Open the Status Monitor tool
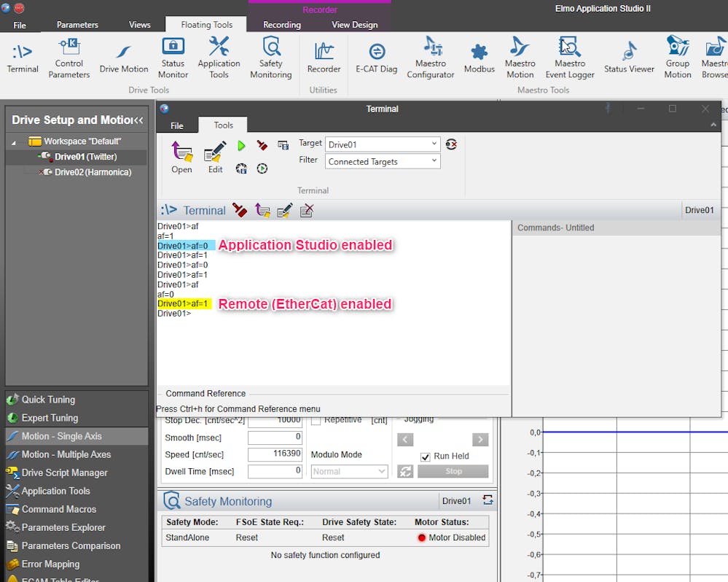Image resolution: width=728 pixels, height=582 pixels. [x=173, y=58]
